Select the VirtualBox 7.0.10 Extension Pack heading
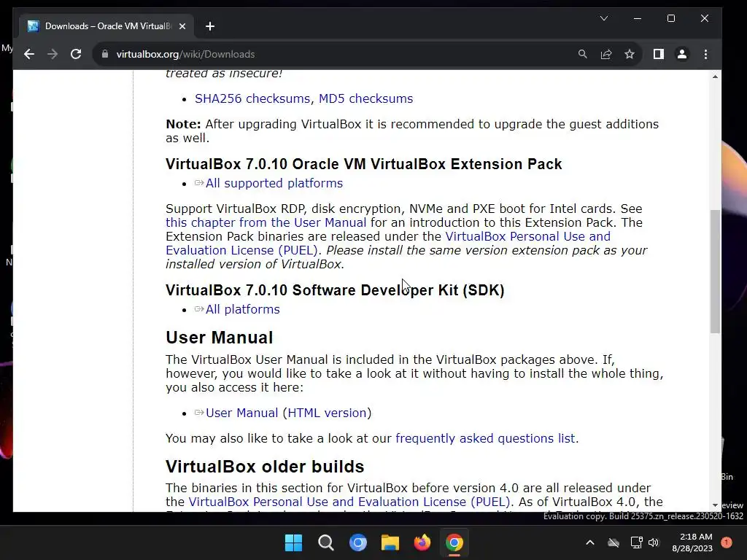 point(363,164)
